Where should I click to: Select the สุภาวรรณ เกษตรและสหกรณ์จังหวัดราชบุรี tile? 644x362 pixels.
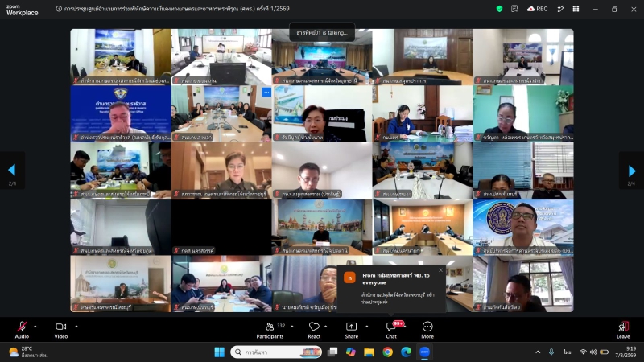221,170
